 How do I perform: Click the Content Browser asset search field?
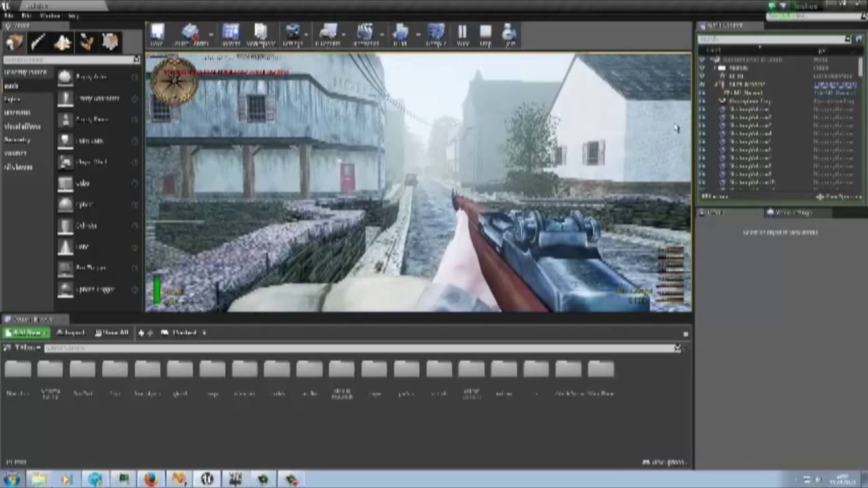coord(363,348)
